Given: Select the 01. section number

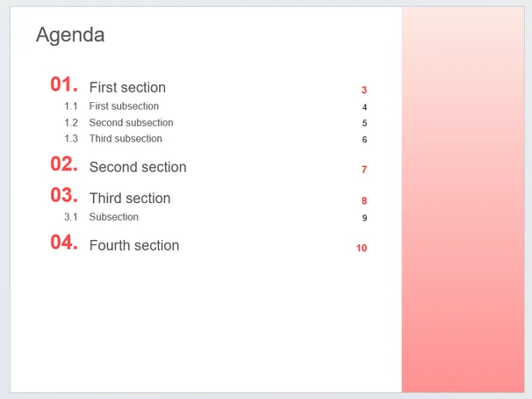Looking at the screenshot, I should [x=64, y=84].
